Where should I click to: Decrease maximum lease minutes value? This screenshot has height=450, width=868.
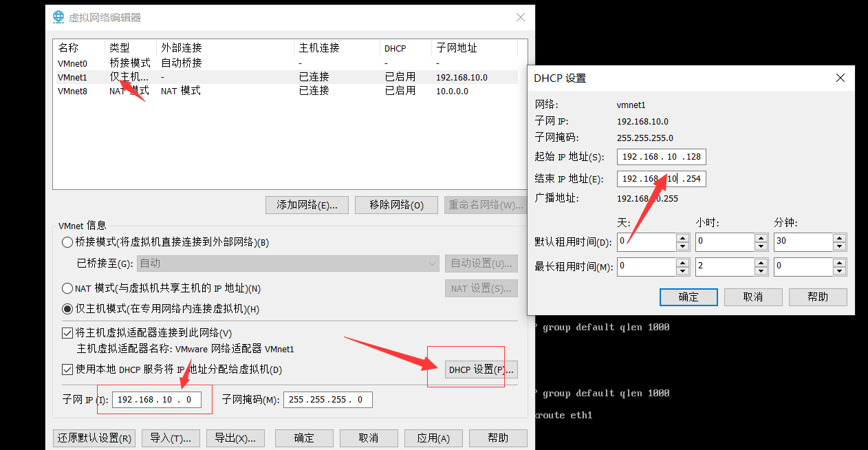point(840,270)
